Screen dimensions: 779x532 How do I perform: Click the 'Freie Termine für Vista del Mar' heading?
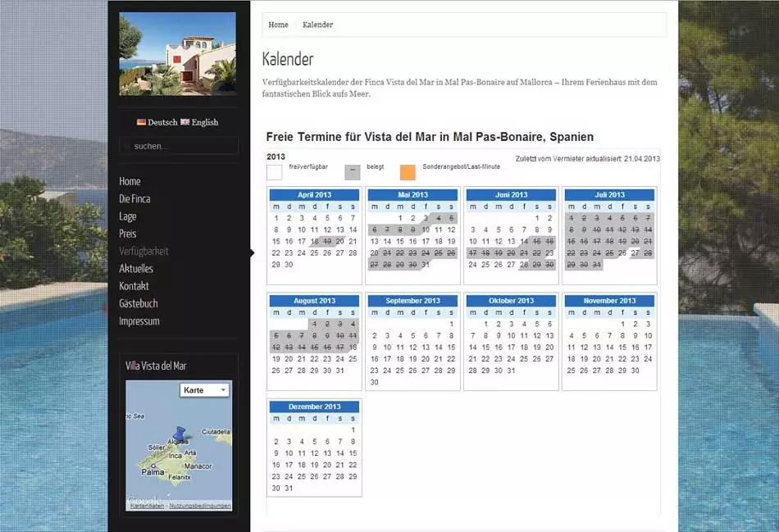[430, 137]
